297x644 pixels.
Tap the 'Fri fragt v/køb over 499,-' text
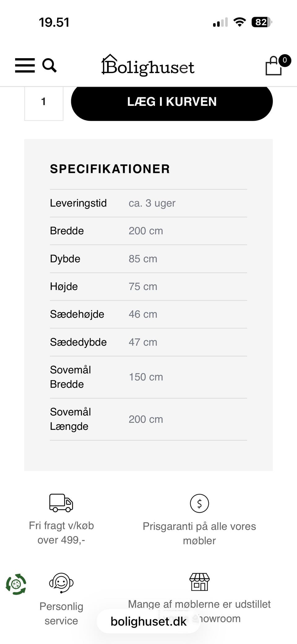coord(61,533)
